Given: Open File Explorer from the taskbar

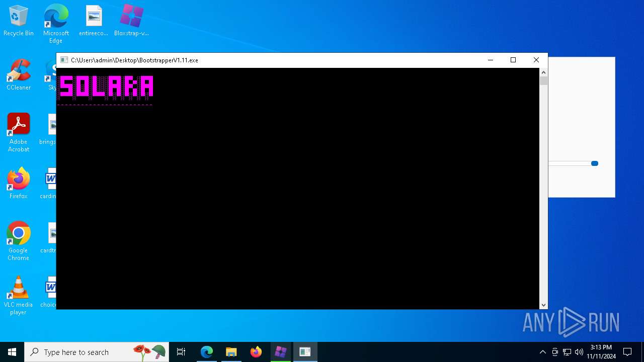Looking at the screenshot, I should point(231,352).
